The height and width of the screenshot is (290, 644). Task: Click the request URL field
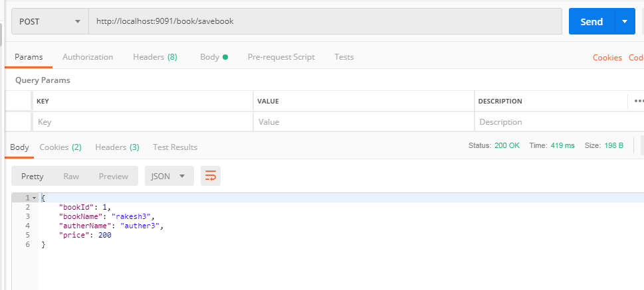pyautogui.click(x=326, y=21)
